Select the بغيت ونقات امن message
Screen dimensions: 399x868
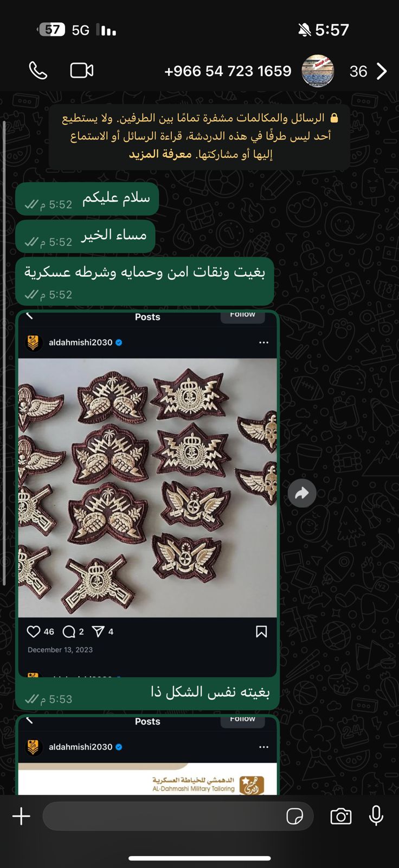145,281
